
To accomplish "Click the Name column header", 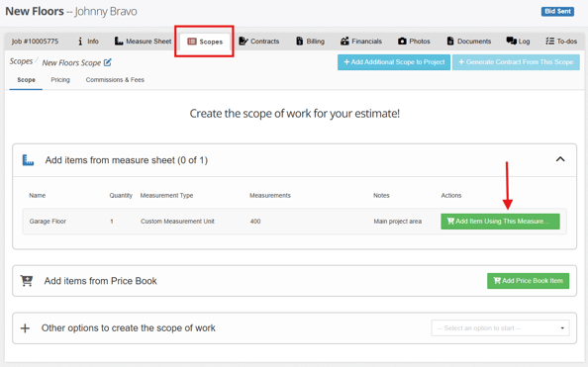I will click(38, 195).
